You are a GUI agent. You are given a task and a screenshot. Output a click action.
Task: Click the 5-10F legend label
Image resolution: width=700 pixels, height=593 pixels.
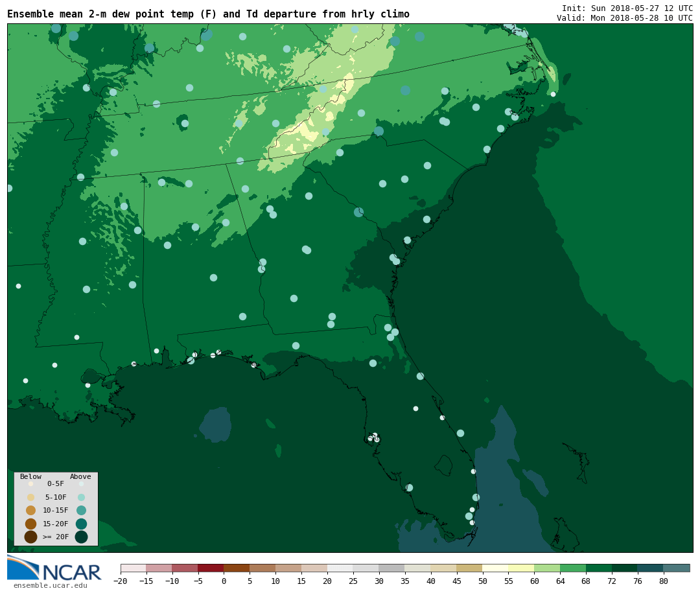[56, 497]
